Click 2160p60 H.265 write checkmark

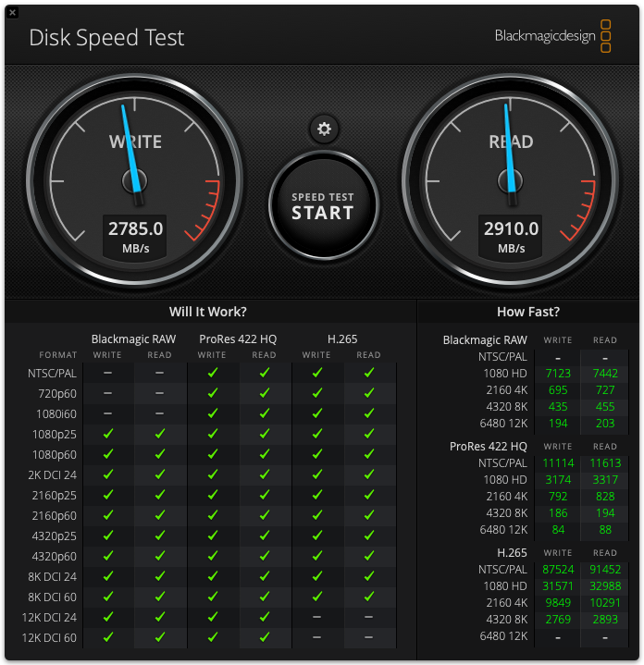click(x=316, y=515)
